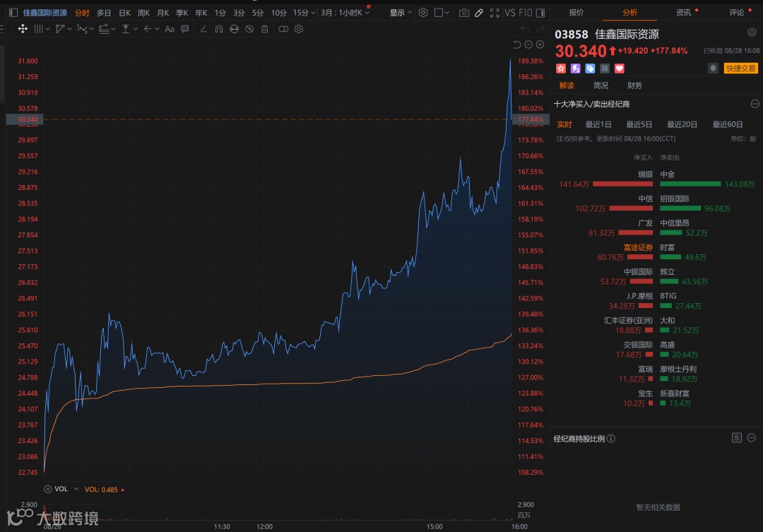The width and height of the screenshot is (763, 532).
Task: Open the 报价 quote tab
Action: point(576,12)
